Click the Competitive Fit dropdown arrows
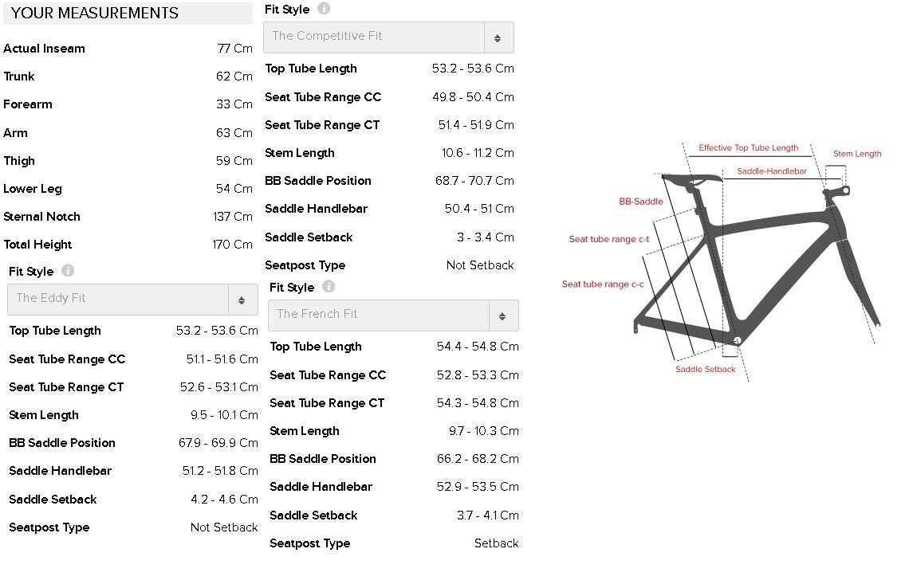 coord(498,37)
